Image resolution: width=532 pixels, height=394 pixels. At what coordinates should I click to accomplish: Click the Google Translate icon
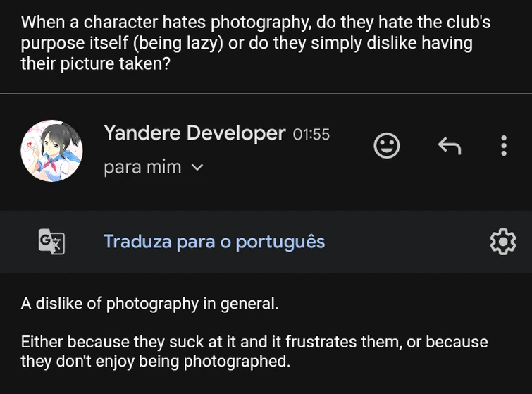pos(51,242)
